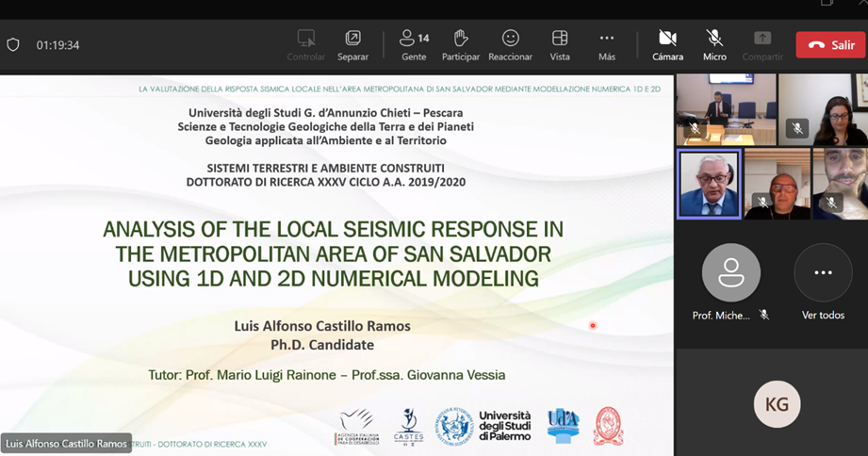This screenshot has height=456, width=868.
Task: Turn on the Cámara
Action: click(x=667, y=44)
